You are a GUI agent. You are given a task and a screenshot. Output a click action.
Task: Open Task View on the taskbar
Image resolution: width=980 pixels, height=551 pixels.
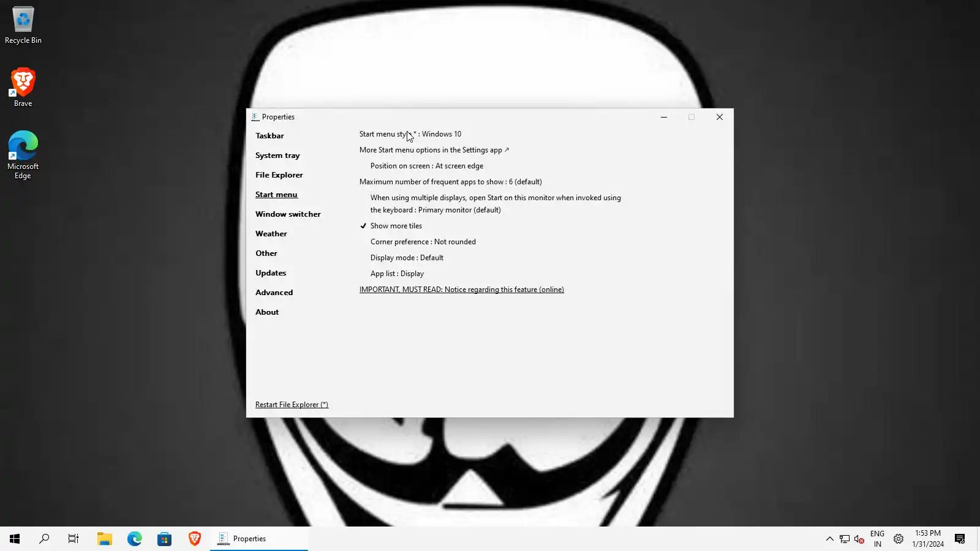coord(73,539)
